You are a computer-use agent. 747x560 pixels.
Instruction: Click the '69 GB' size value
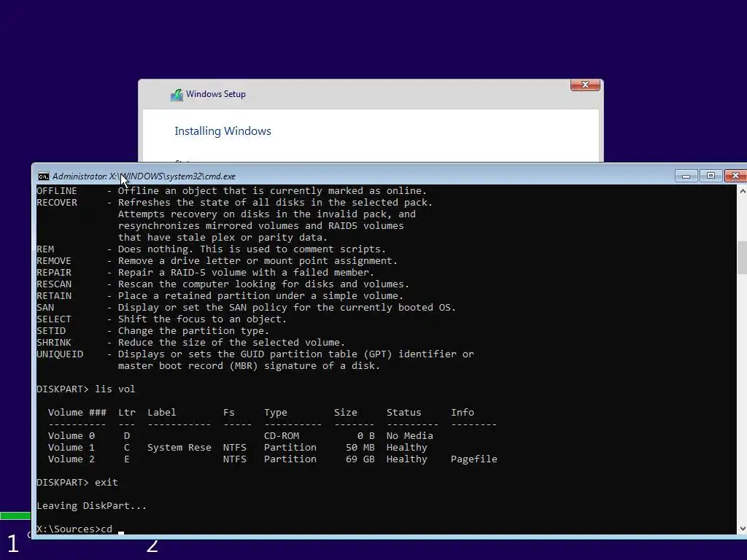(x=360, y=459)
